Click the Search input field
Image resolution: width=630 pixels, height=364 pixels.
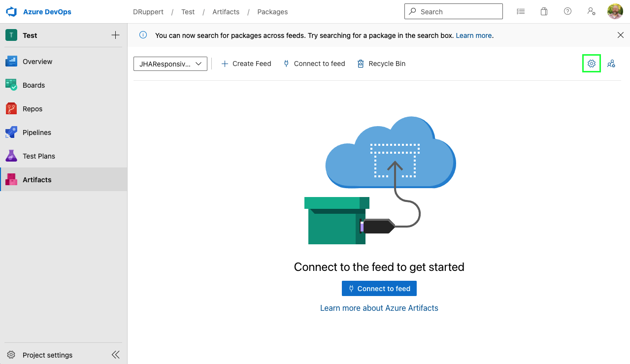coord(458,11)
